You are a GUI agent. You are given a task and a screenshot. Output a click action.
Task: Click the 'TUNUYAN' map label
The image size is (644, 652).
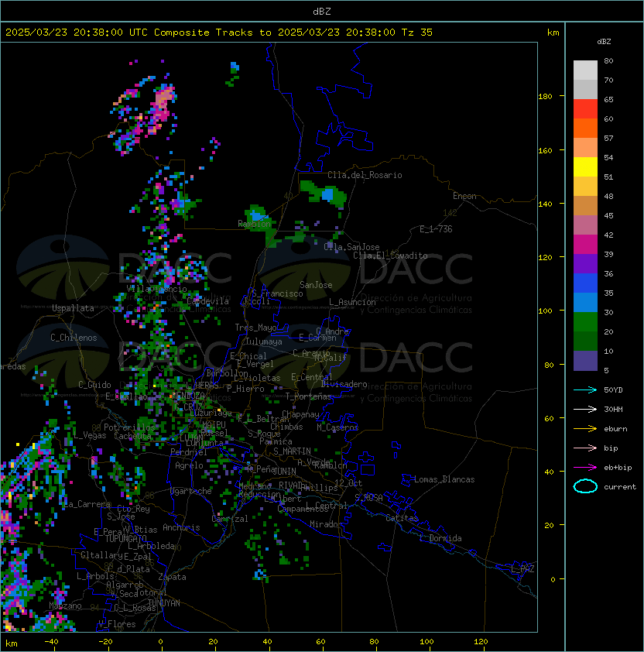(164, 603)
